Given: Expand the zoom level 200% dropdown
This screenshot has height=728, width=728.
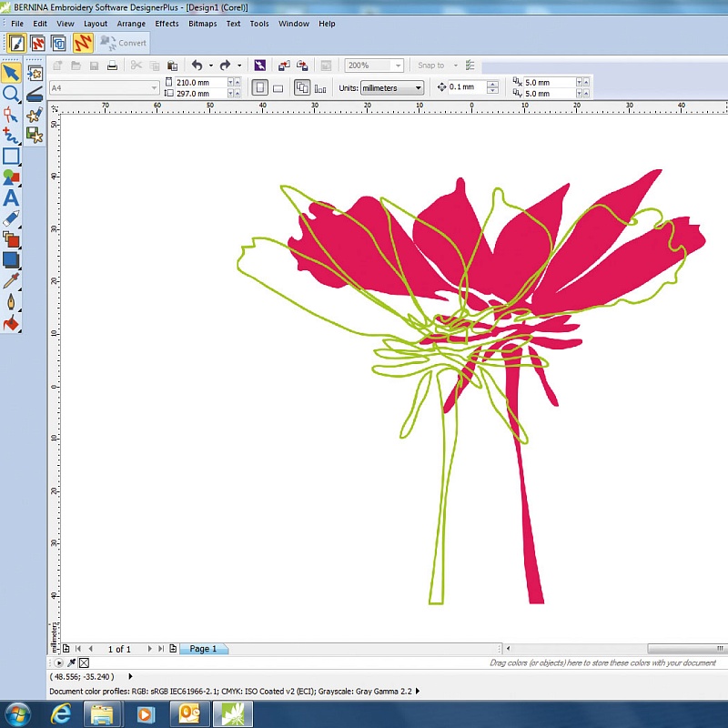Looking at the screenshot, I should [398, 66].
